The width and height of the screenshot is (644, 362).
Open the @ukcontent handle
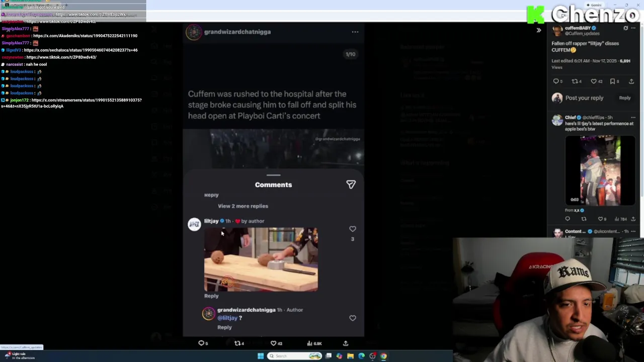pyautogui.click(x=606, y=232)
